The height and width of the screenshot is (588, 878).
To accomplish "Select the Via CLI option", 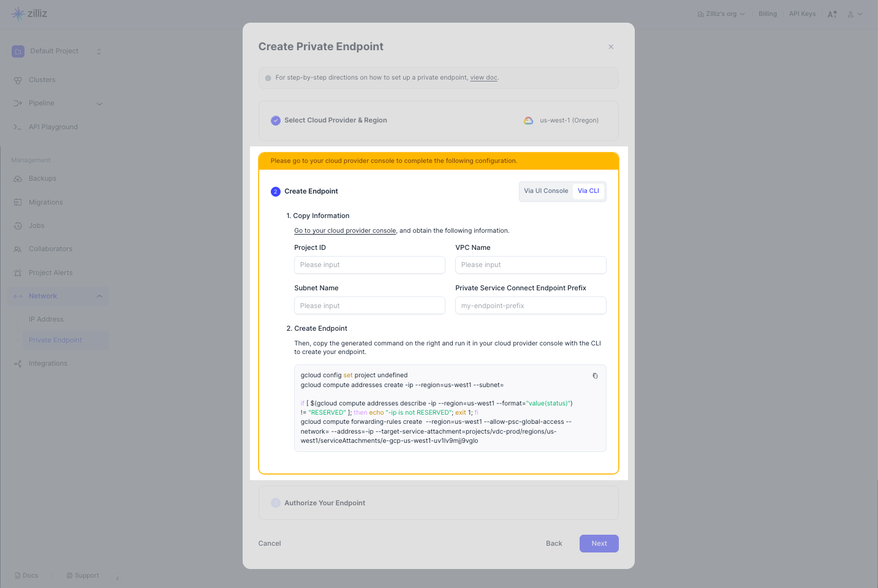I will point(588,191).
